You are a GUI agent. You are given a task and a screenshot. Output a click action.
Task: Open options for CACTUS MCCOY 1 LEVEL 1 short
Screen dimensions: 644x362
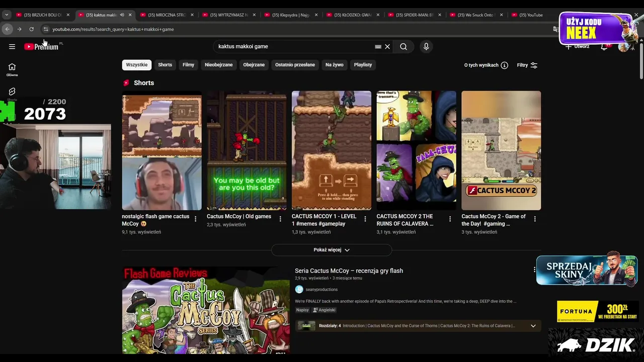[x=365, y=219]
